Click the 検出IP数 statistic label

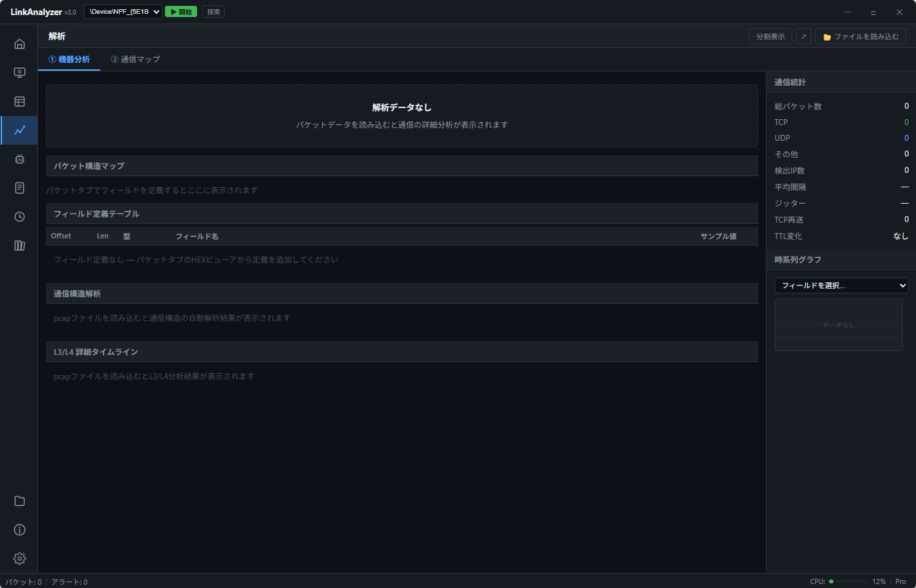click(x=790, y=171)
